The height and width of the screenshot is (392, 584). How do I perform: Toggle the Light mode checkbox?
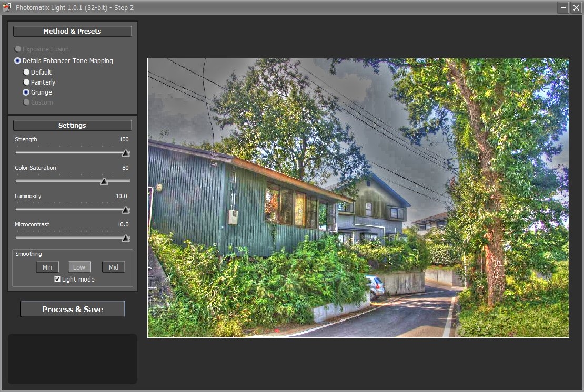57,280
